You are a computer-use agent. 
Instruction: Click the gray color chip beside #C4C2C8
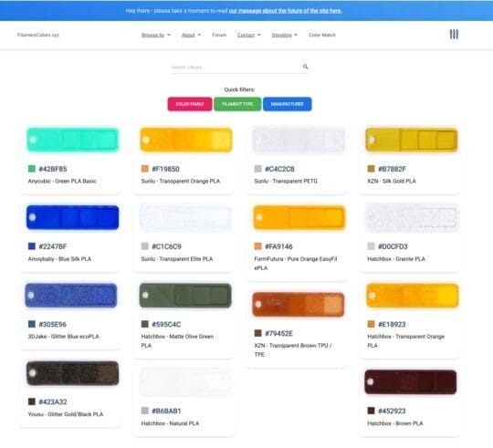(x=257, y=169)
